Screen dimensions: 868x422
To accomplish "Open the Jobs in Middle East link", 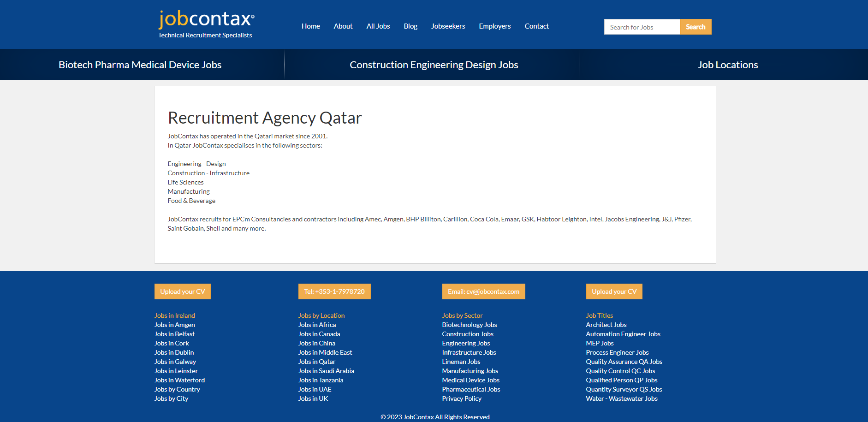I will pyautogui.click(x=325, y=352).
